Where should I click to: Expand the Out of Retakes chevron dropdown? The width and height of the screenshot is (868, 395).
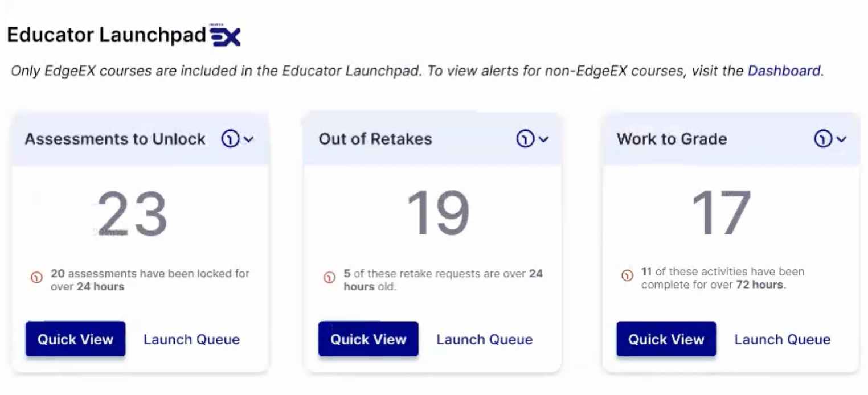coord(543,139)
